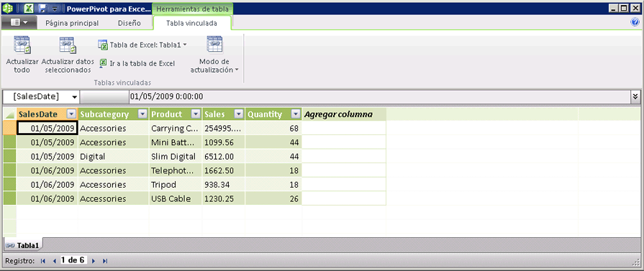Click Quantity cell 26
644x271 pixels.
[273, 198]
